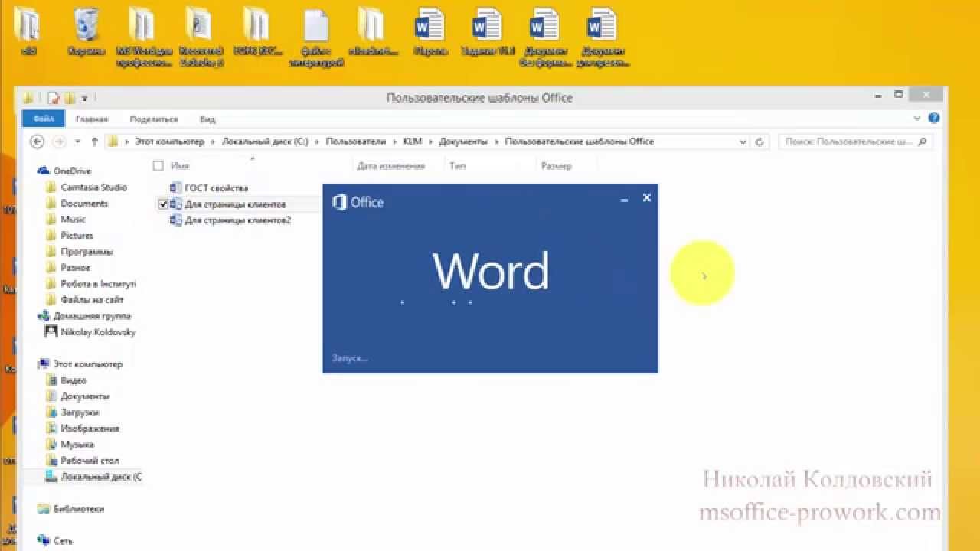This screenshot has height=551, width=980.
Task: Close the Word splash screen with the X
Action: (646, 197)
